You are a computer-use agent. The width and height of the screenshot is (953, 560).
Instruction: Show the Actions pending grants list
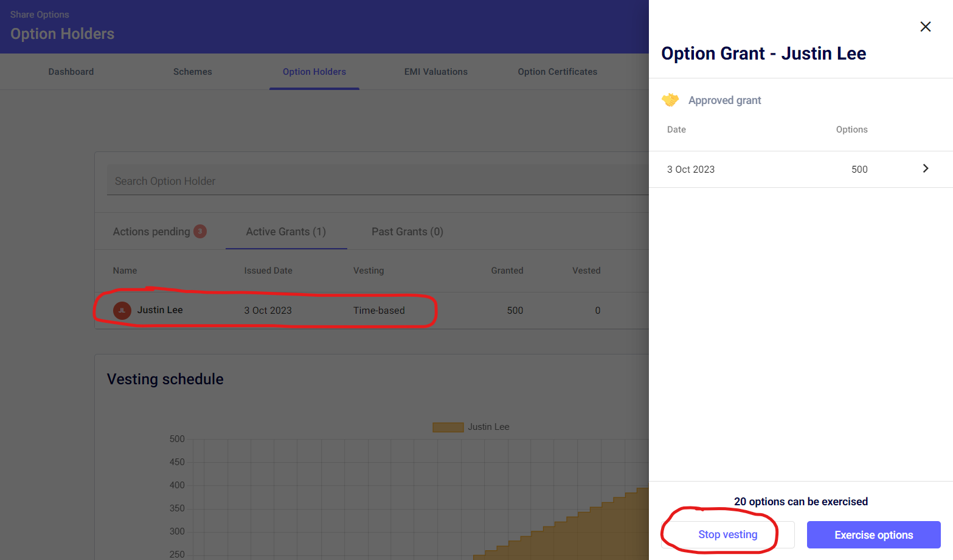tap(151, 232)
